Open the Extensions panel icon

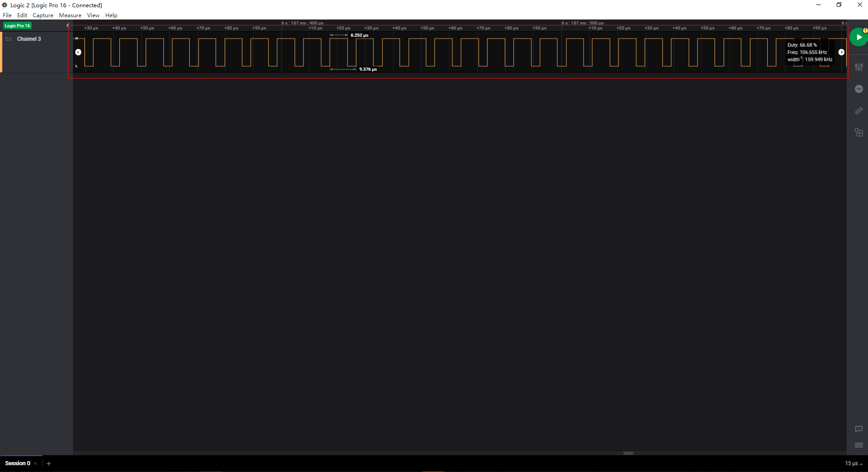858,132
